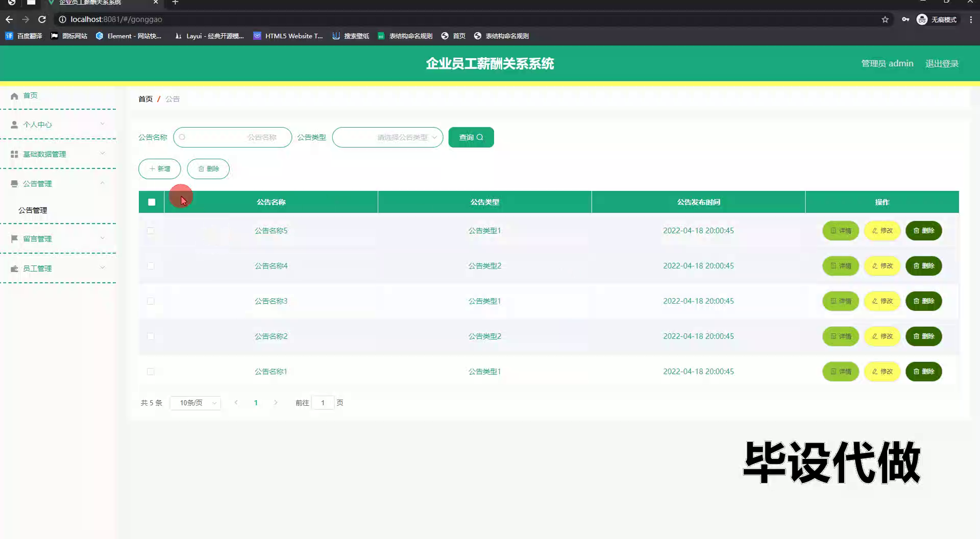This screenshot has height=539, width=980.
Task: Edit the 公告名称3 row
Action: [x=882, y=301]
